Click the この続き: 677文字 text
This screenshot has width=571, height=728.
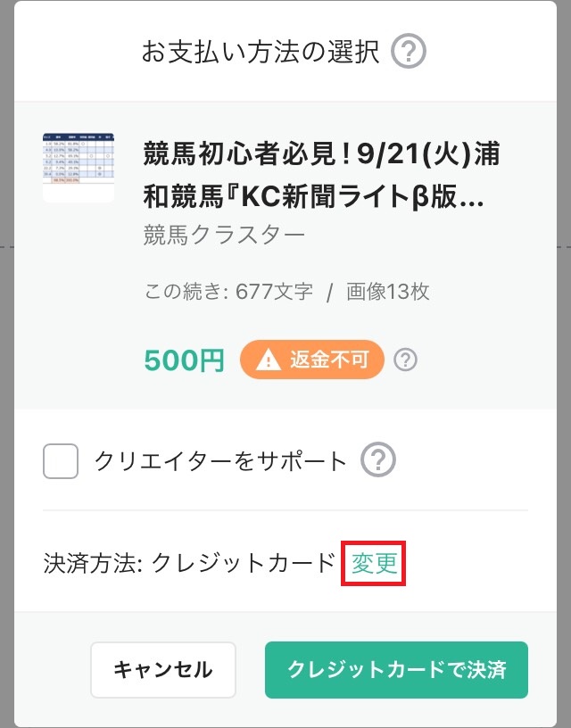pyautogui.click(x=228, y=292)
